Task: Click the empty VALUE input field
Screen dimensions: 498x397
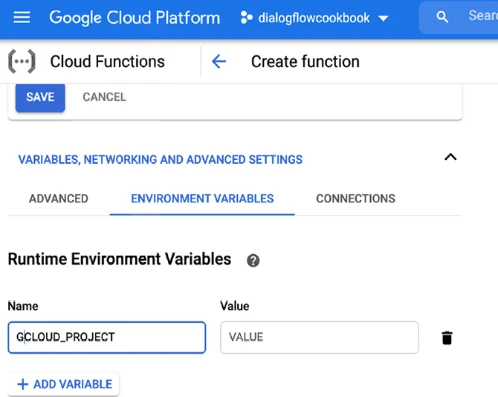Action: 319,337
